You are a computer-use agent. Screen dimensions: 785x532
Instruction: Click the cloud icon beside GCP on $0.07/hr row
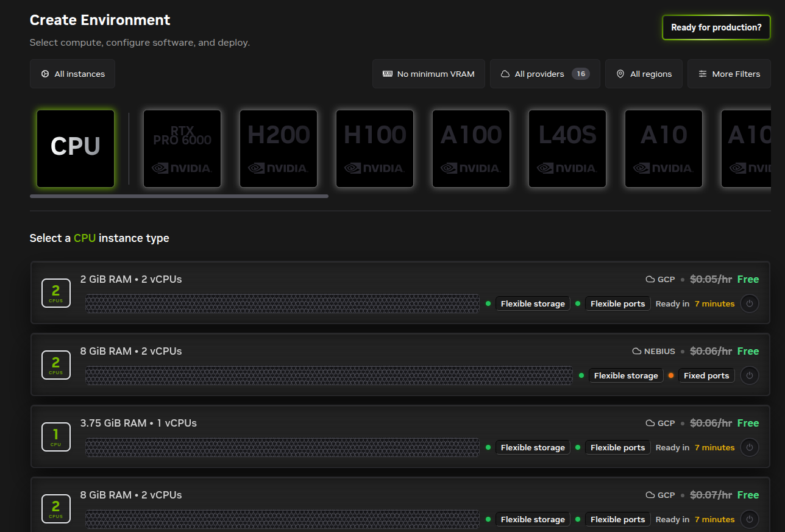pos(650,495)
